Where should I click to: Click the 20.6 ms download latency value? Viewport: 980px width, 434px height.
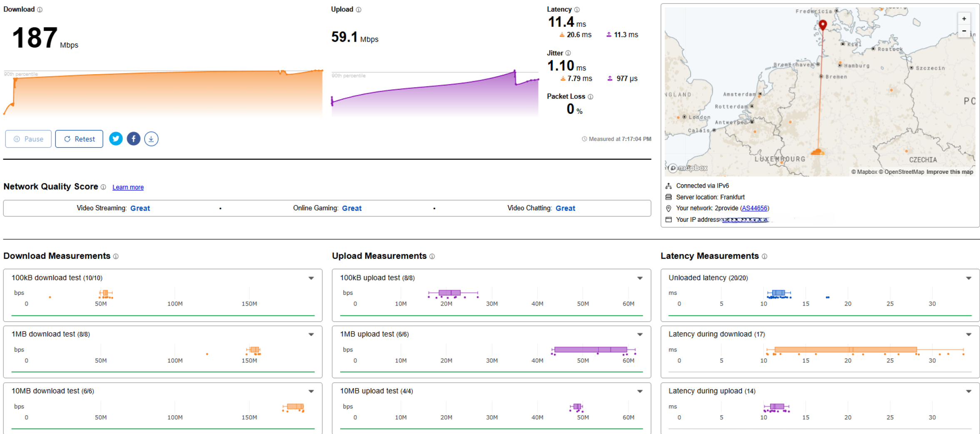[x=575, y=35]
